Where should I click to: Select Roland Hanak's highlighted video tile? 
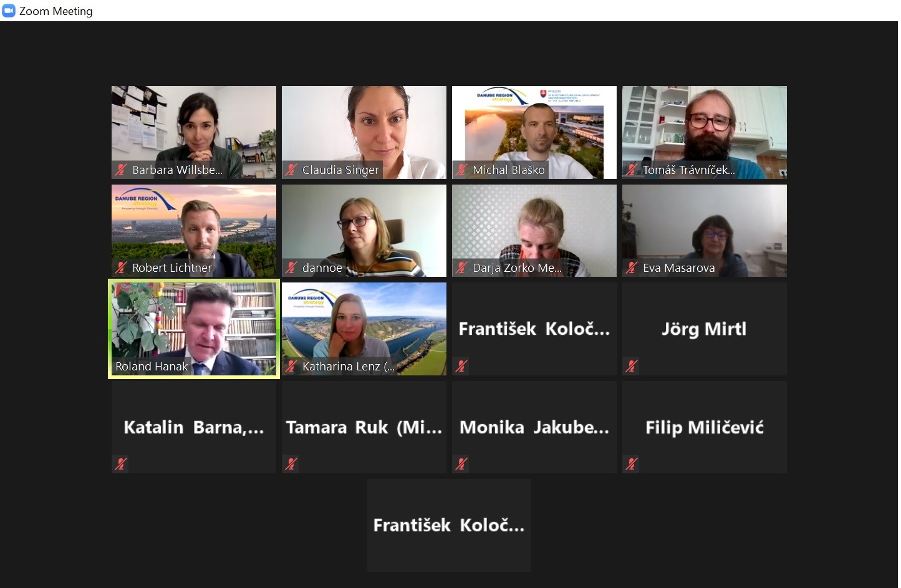click(194, 329)
